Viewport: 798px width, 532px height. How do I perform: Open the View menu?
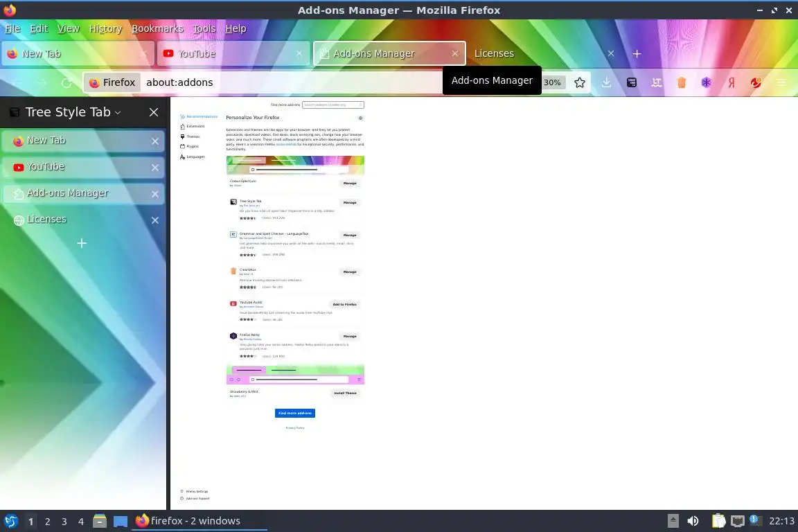click(x=68, y=28)
